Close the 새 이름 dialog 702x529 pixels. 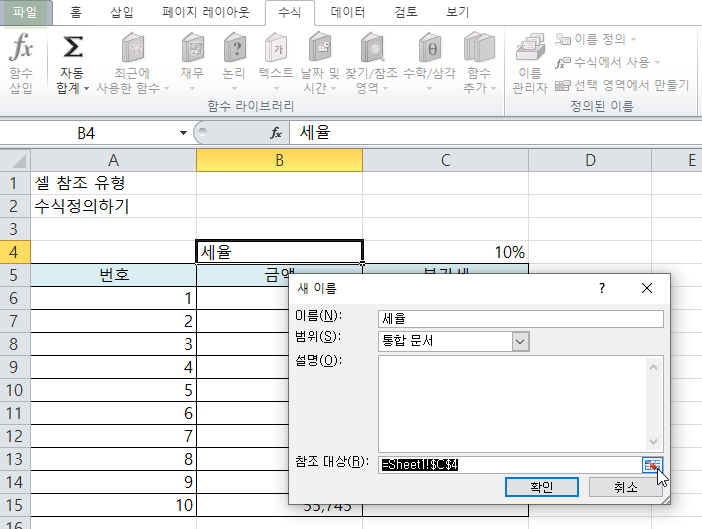(647, 288)
